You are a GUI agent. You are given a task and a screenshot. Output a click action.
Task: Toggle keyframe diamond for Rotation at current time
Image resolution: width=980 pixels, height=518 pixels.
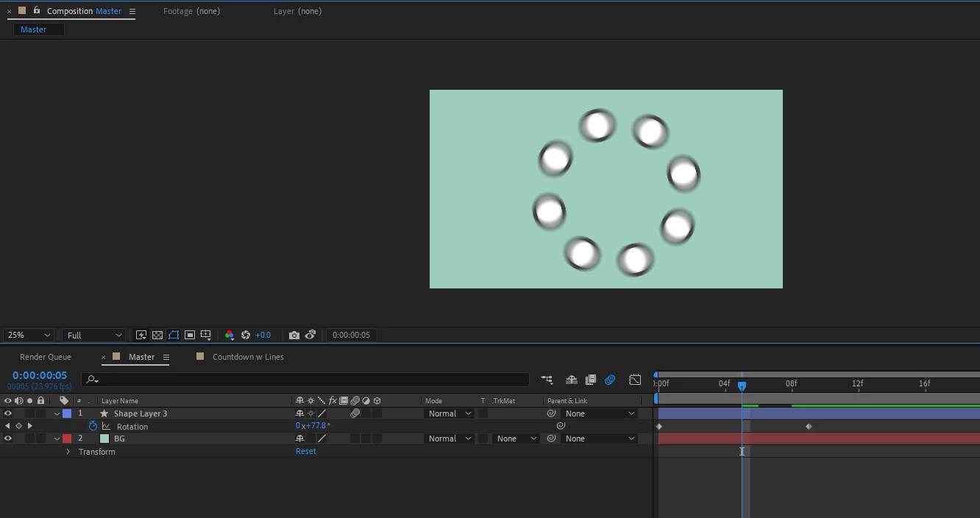pos(19,426)
